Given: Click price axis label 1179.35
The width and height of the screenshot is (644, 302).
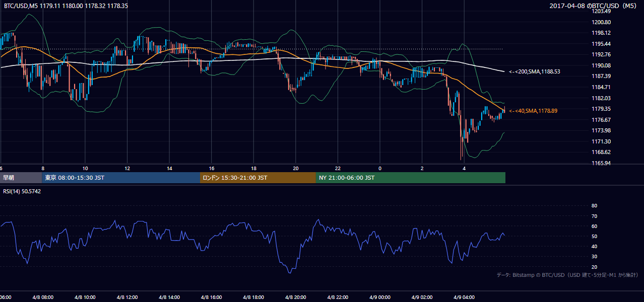Looking at the screenshot, I should [601, 109].
